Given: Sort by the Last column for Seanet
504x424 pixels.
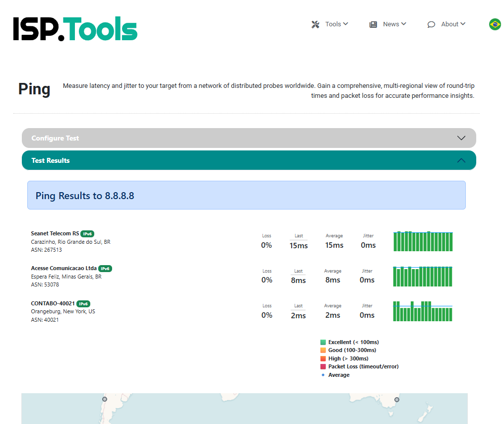Looking at the screenshot, I should click(x=298, y=236).
